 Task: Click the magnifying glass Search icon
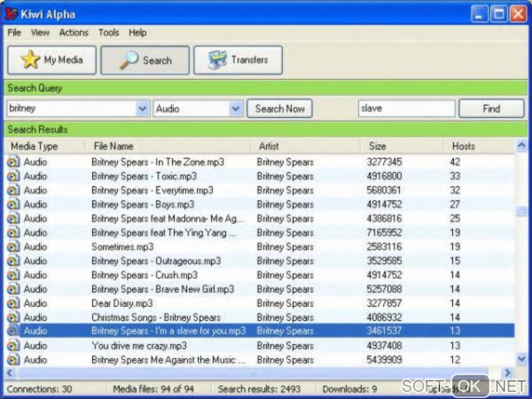129,60
